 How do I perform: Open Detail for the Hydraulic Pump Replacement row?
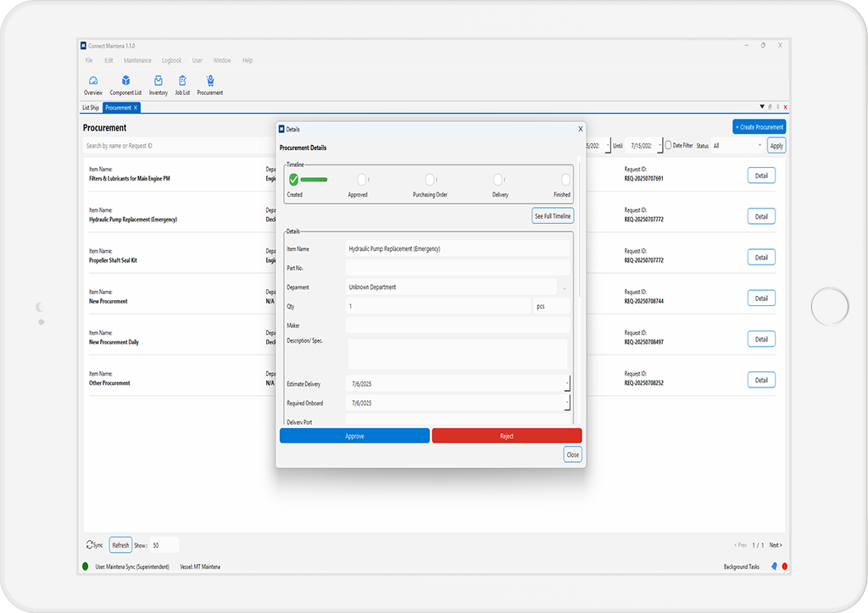point(761,216)
